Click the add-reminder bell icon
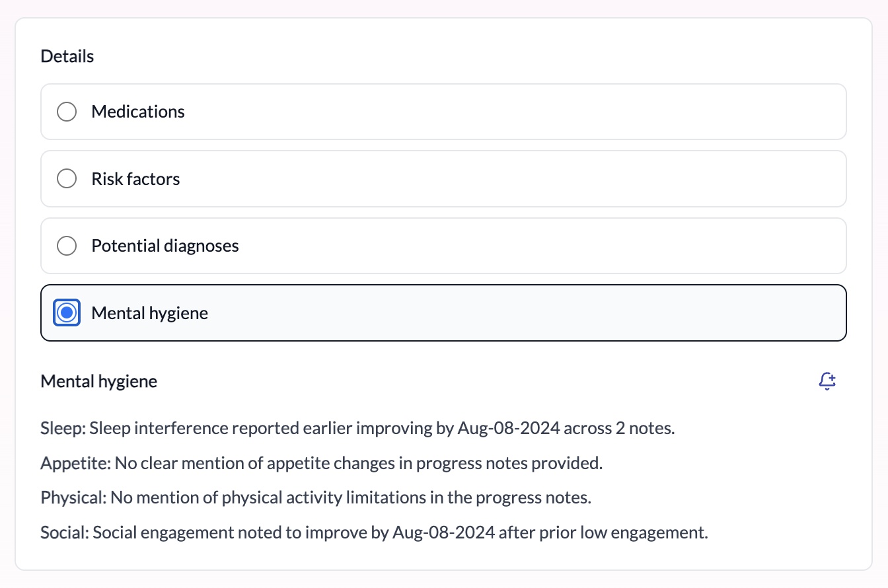Screen dimensions: 888x588 827,381
